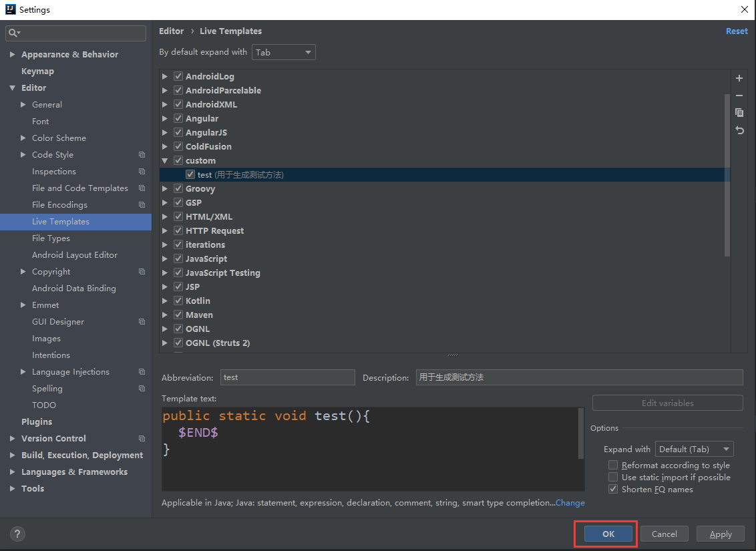Enable Reformat according to style
756x551 pixels.
point(613,466)
